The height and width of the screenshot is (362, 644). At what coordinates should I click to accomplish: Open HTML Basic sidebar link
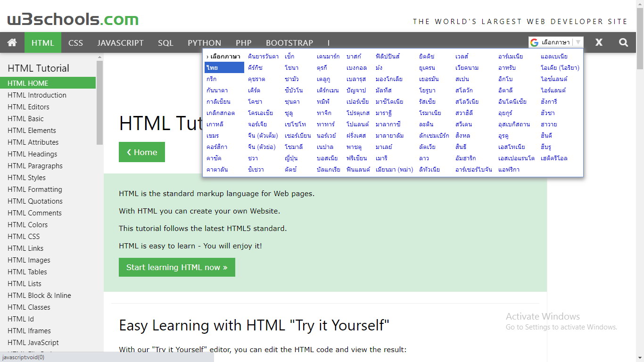point(25,118)
